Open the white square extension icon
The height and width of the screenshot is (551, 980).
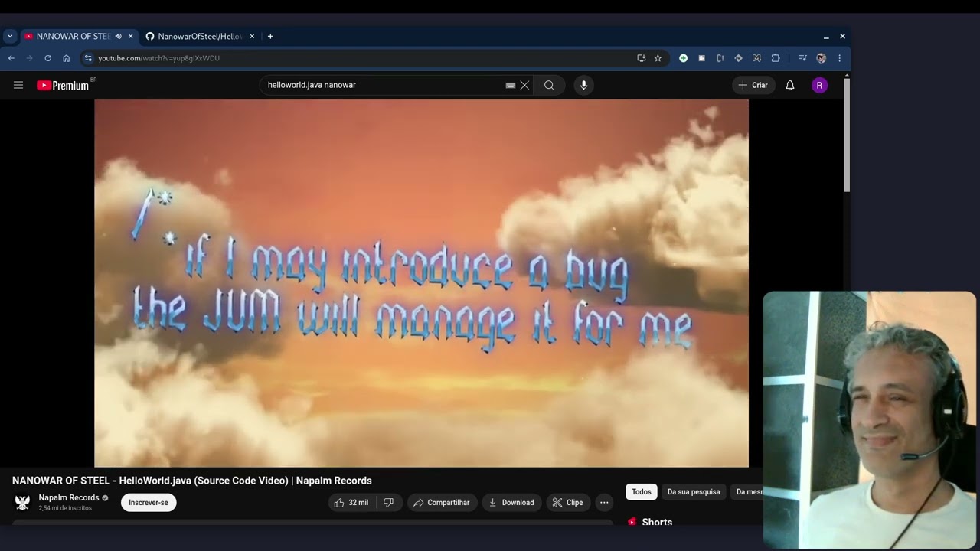point(701,58)
